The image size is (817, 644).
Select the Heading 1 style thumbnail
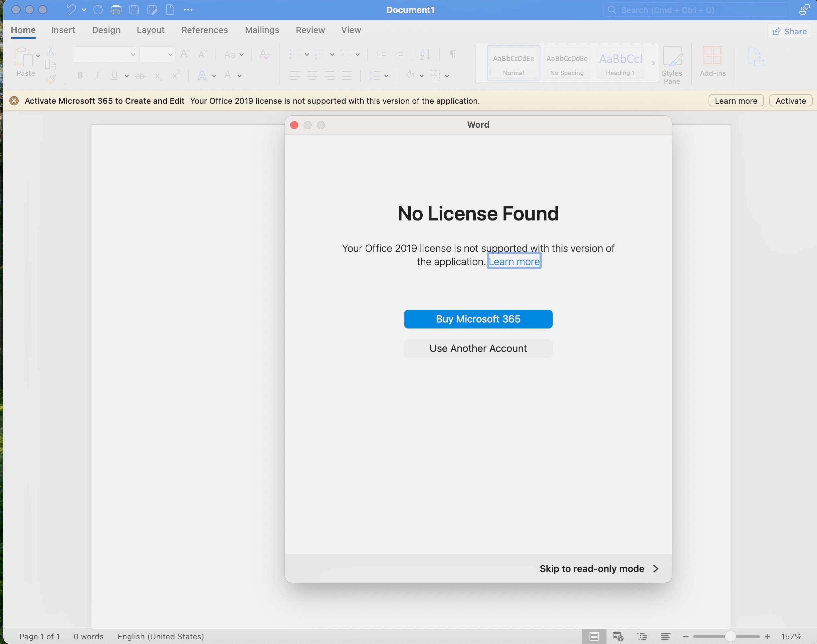click(621, 63)
